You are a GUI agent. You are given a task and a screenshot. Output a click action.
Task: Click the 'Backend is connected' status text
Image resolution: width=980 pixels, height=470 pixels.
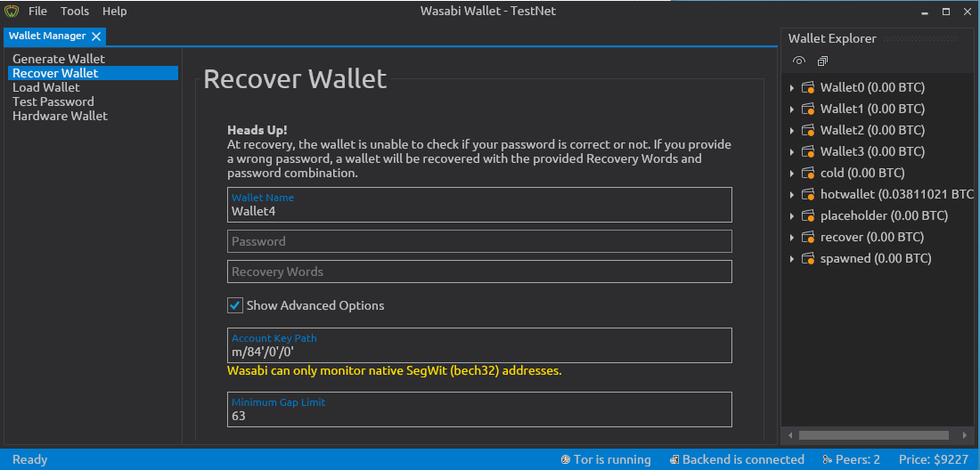click(x=743, y=460)
